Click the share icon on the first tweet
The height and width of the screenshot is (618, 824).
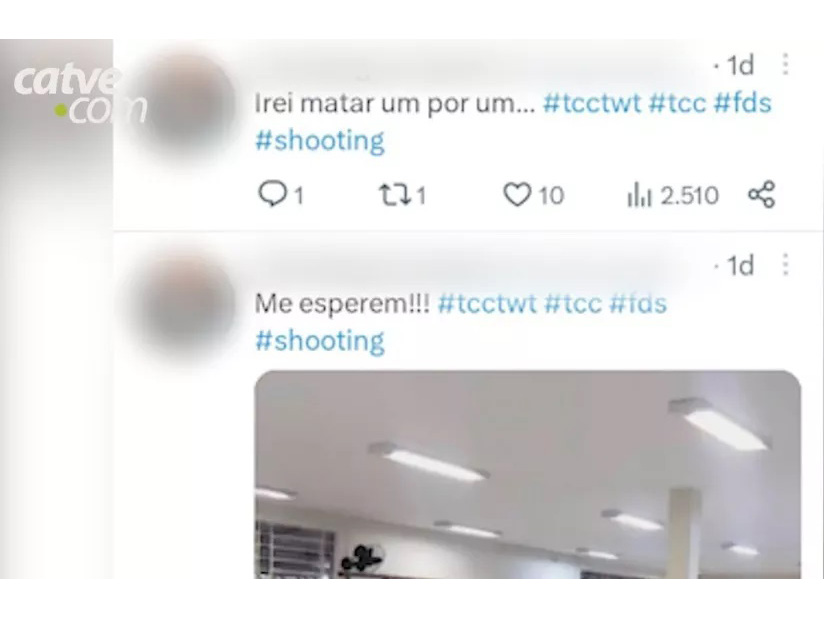(761, 194)
